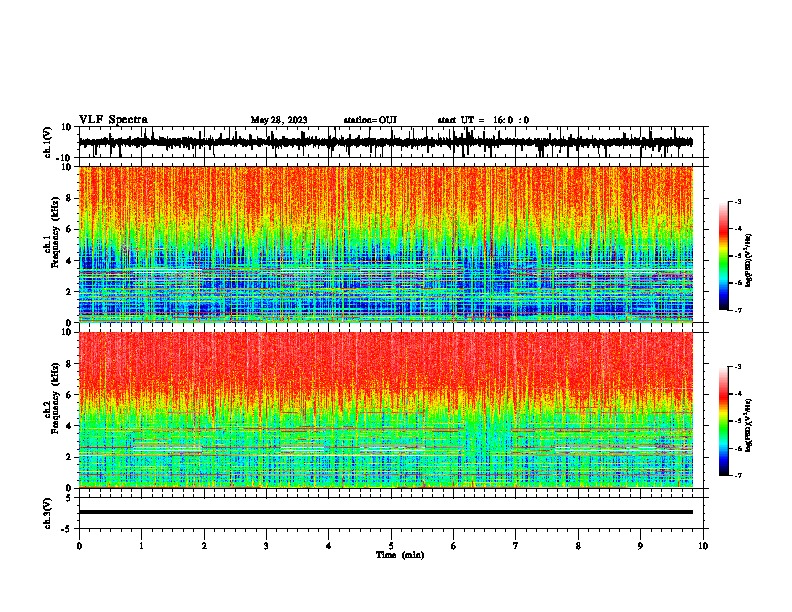This screenshot has width=792, height=612.
Task: Click time axis tick label "7"
Action: pyautogui.click(x=516, y=545)
